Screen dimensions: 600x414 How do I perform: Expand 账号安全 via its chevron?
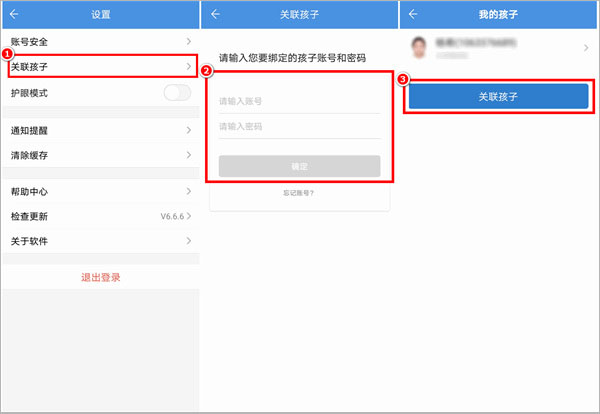[188, 41]
